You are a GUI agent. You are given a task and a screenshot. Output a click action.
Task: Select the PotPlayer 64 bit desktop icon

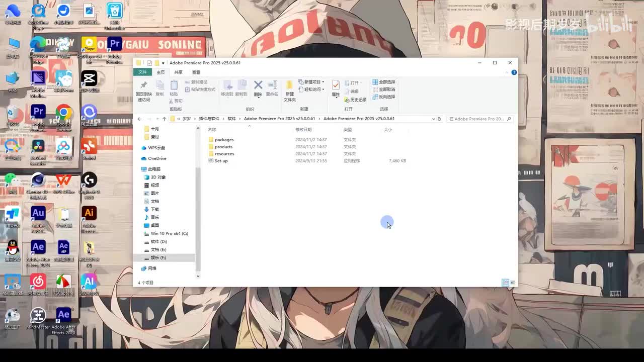(x=89, y=51)
